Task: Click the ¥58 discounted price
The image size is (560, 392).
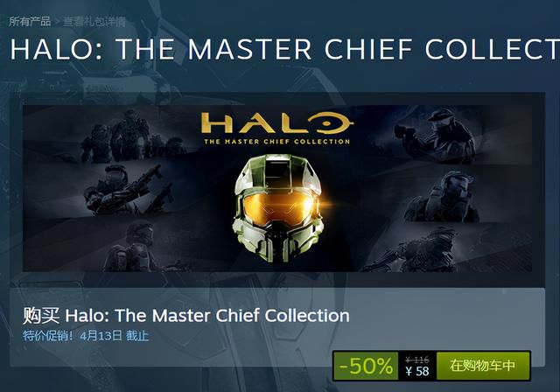Action: pyautogui.click(x=417, y=371)
